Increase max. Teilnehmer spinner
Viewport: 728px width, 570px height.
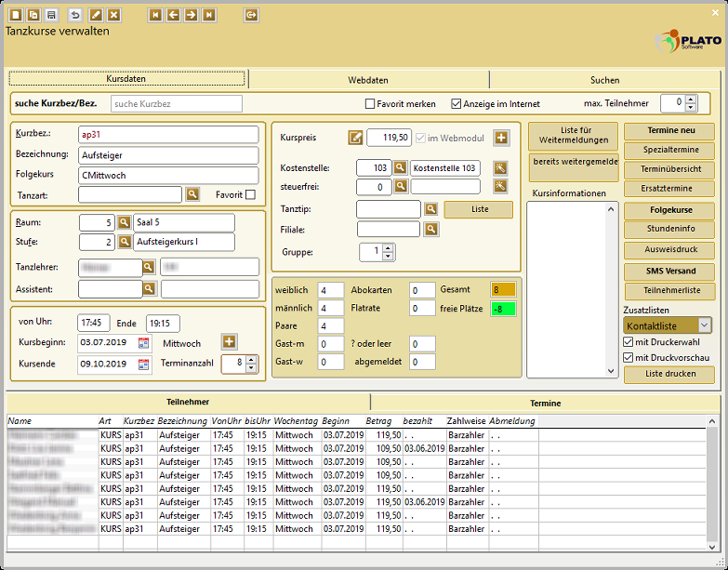(691, 99)
